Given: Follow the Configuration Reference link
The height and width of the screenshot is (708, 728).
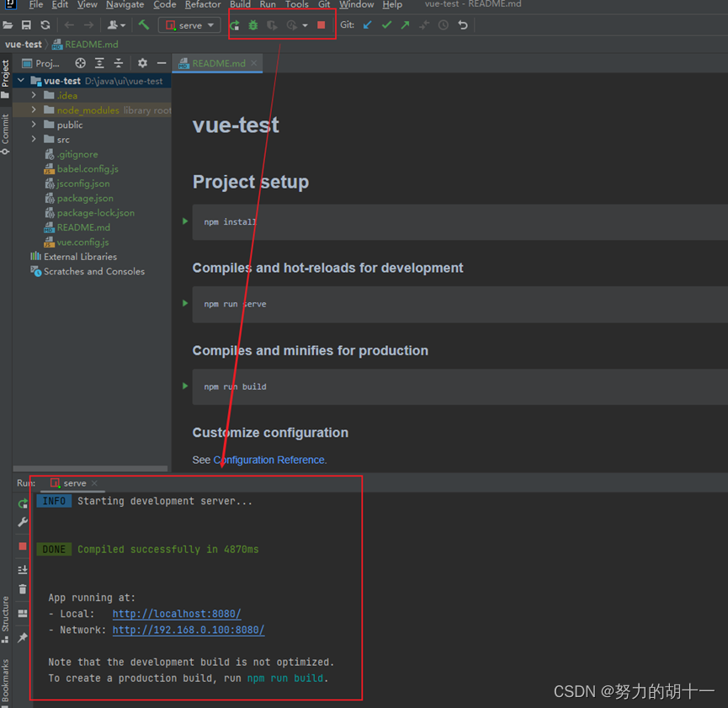Looking at the screenshot, I should click(268, 460).
